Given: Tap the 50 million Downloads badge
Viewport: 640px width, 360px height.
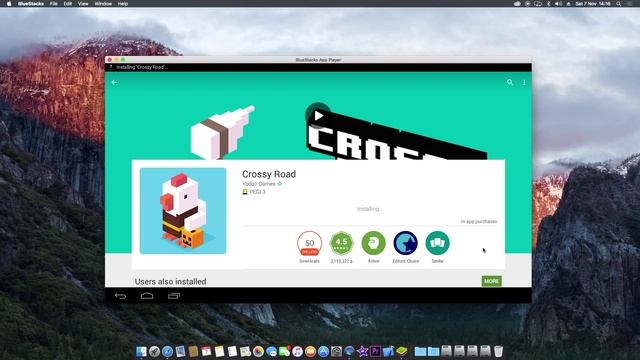Looking at the screenshot, I should point(309,243).
